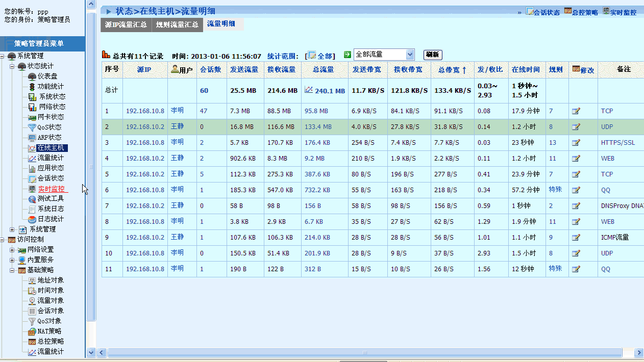Click the green arrow icon beside the traffic dropdown

(348, 55)
